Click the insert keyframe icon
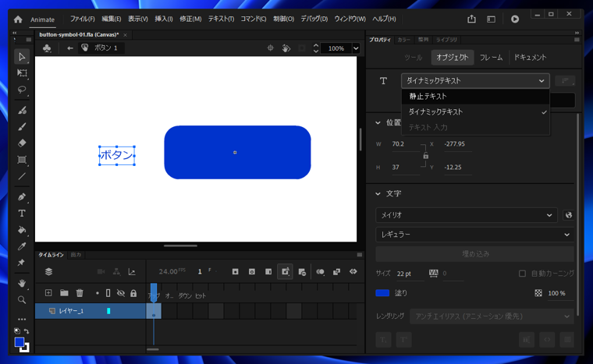Viewport: 593px width, 364px height. pos(235,271)
